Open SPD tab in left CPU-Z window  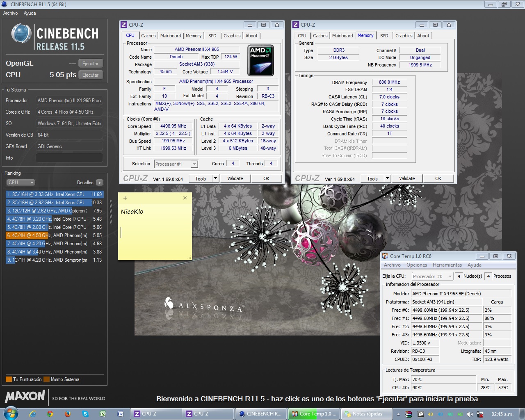tap(212, 36)
